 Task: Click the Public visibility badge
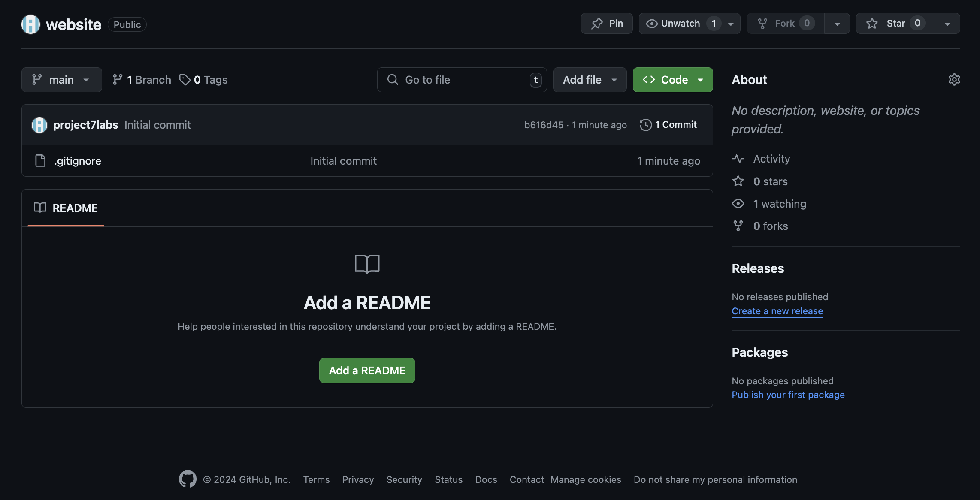(127, 24)
